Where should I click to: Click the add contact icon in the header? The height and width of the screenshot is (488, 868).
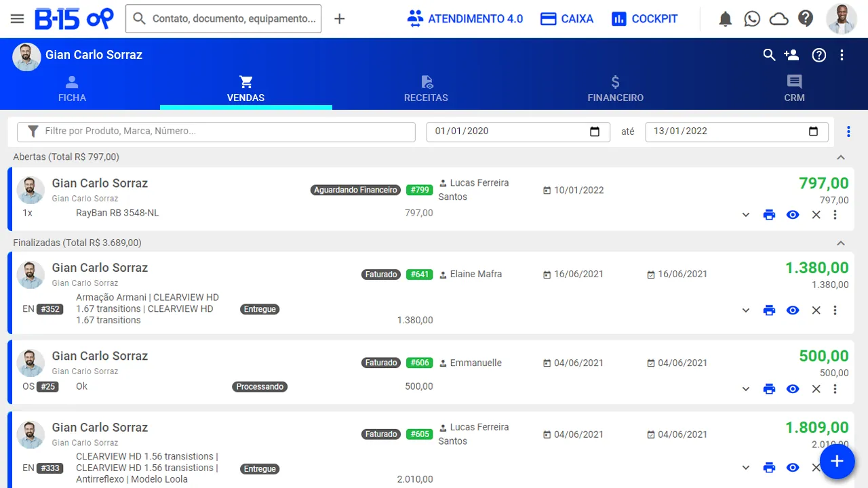click(791, 55)
